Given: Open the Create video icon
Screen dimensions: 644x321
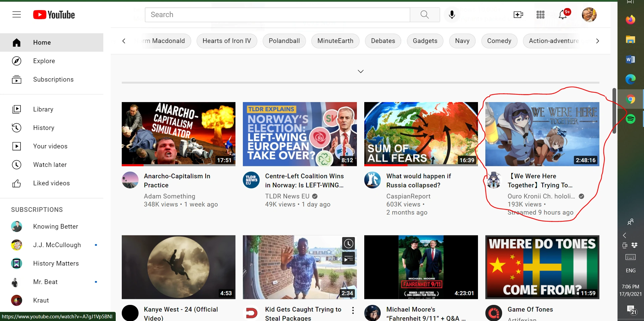Looking at the screenshot, I should tap(518, 14).
